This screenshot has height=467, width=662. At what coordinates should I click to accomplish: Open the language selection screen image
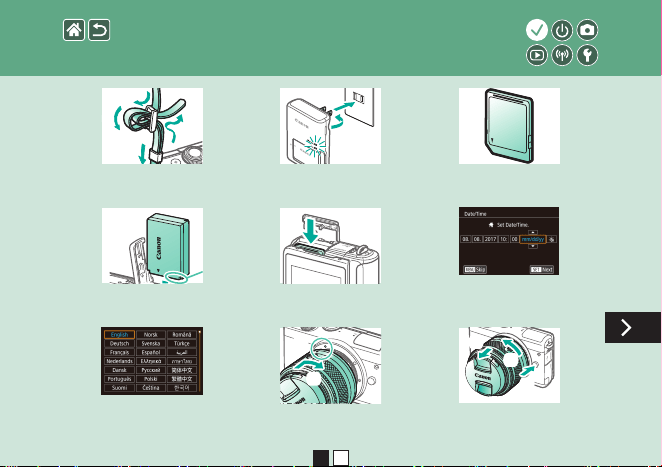152,361
